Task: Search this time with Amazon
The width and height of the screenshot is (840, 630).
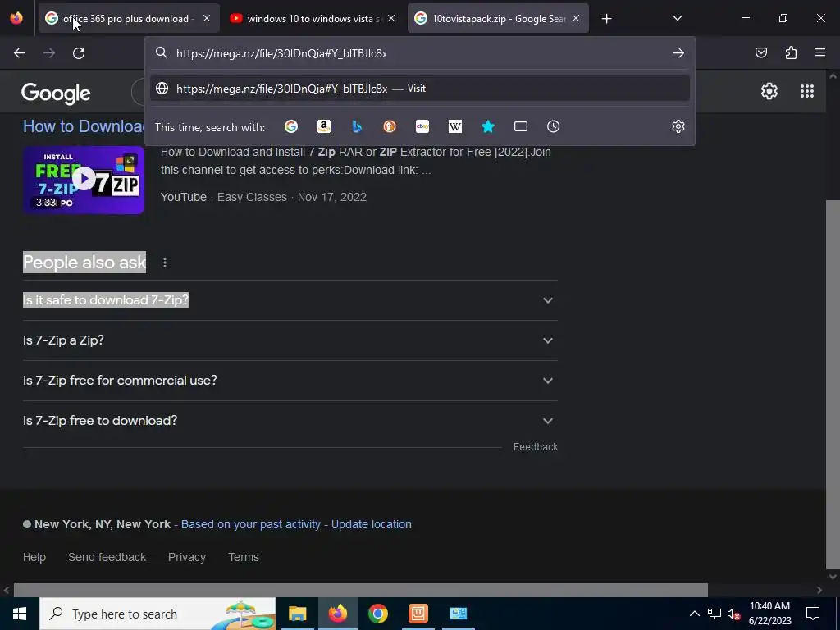Action: pos(323,126)
